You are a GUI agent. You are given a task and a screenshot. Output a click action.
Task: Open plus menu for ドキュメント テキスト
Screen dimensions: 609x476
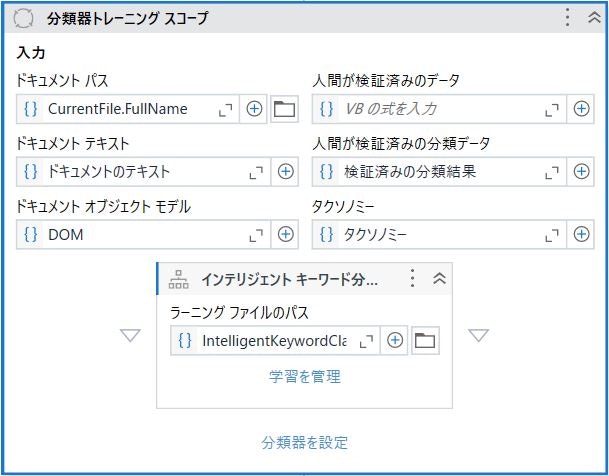click(285, 172)
